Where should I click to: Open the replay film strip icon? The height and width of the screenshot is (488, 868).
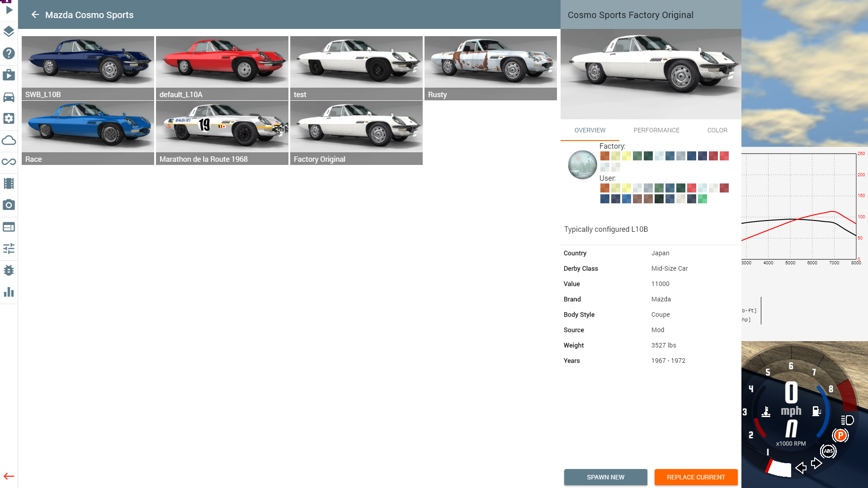click(9, 183)
